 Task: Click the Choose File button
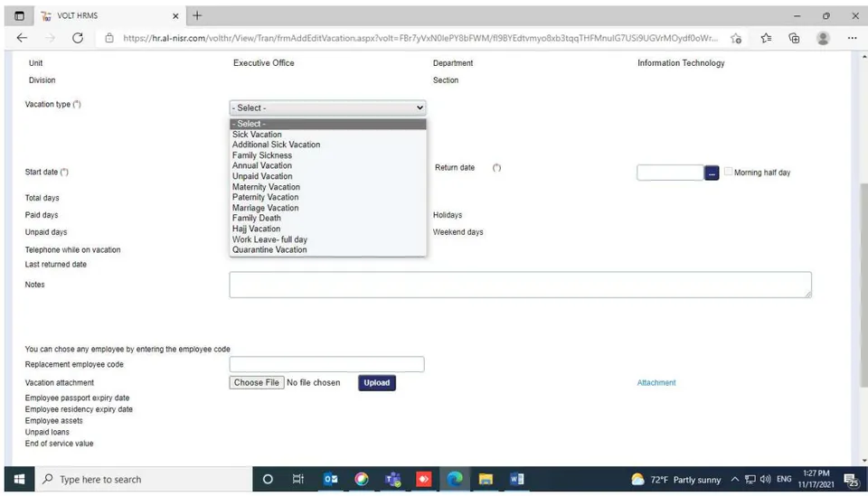click(257, 383)
